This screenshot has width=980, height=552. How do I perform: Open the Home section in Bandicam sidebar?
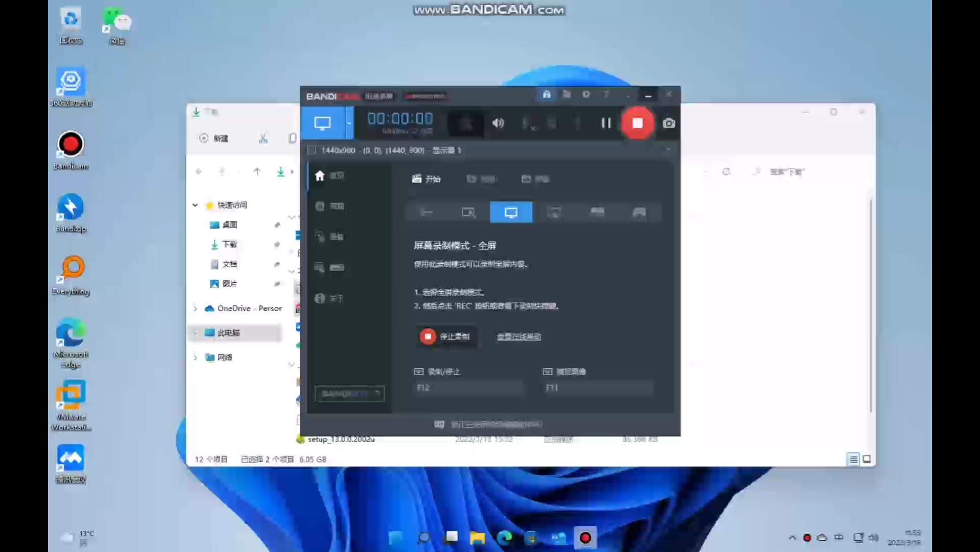329,176
